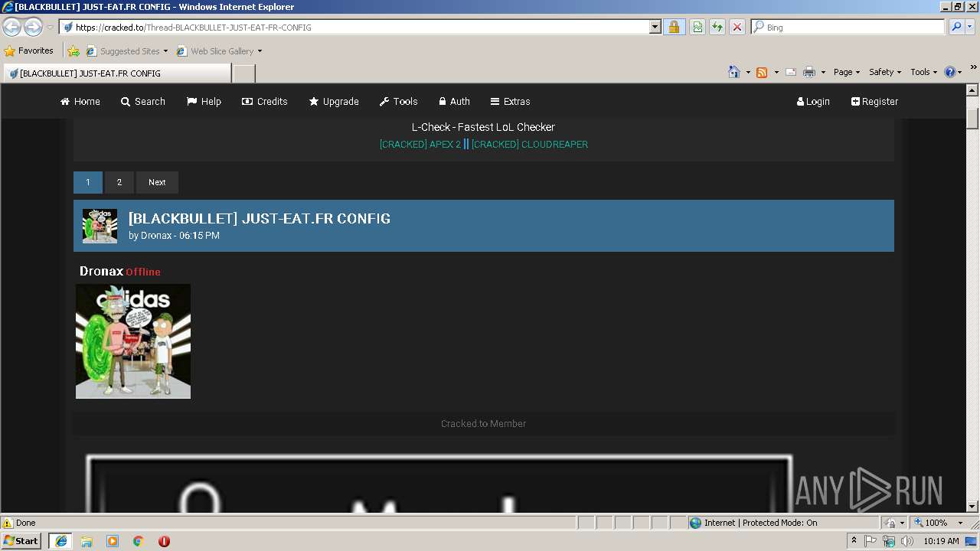Open Dronax author link in thread header

(156, 236)
